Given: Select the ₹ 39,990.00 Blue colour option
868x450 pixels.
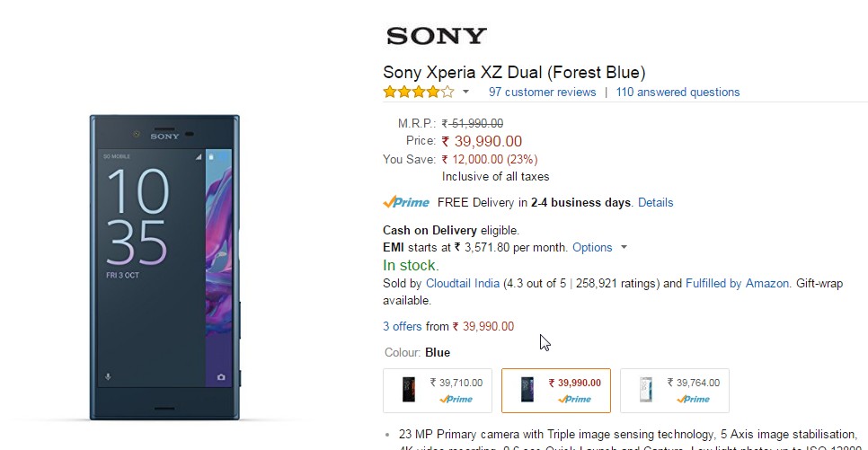Looking at the screenshot, I should pos(556,391).
